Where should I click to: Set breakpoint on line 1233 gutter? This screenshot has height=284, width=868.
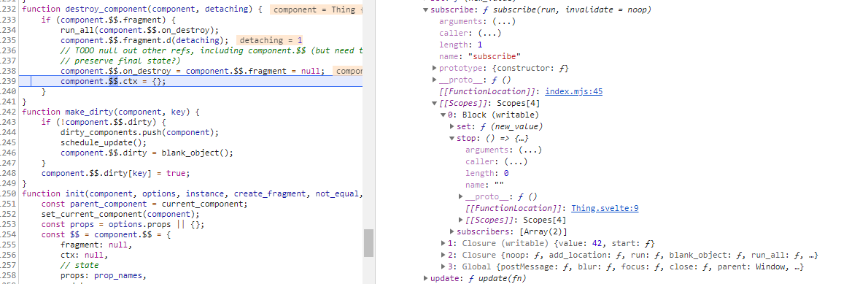coord(9,20)
